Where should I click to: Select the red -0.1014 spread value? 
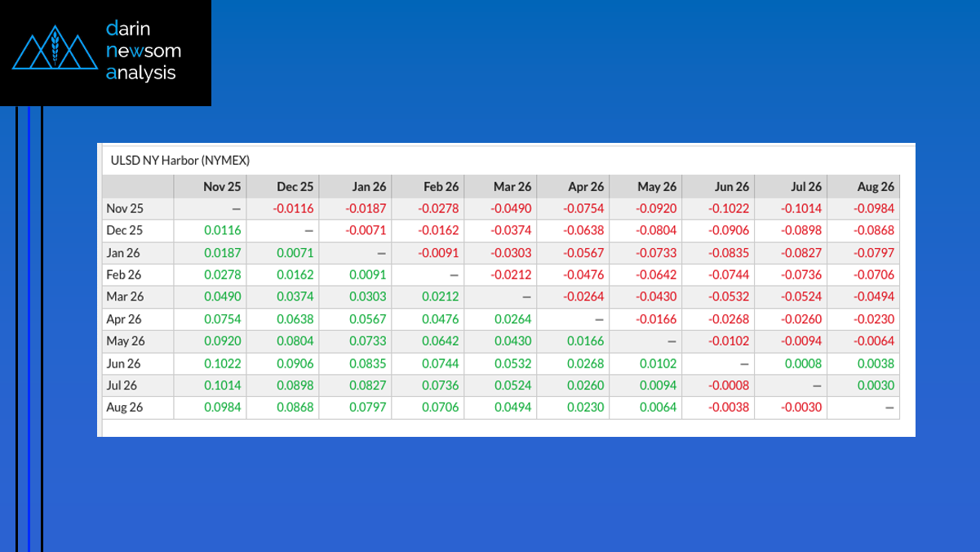(x=801, y=209)
